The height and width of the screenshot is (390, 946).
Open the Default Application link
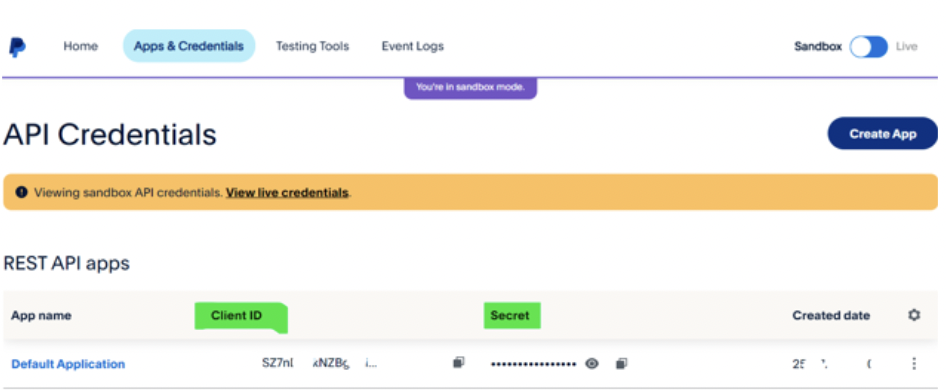[68, 364]
